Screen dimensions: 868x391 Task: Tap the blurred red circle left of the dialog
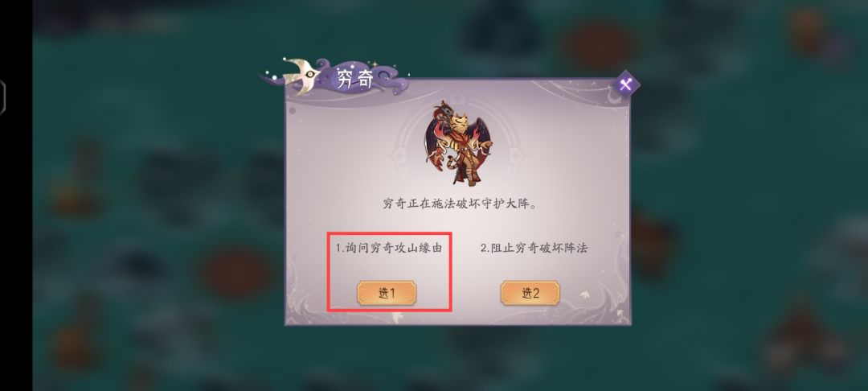(236, 273)
